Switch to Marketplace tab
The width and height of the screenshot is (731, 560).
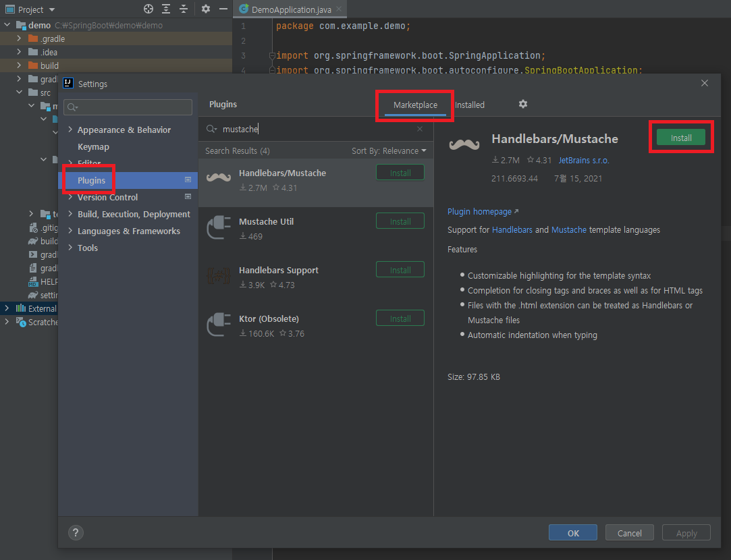[x=415, y=105]
